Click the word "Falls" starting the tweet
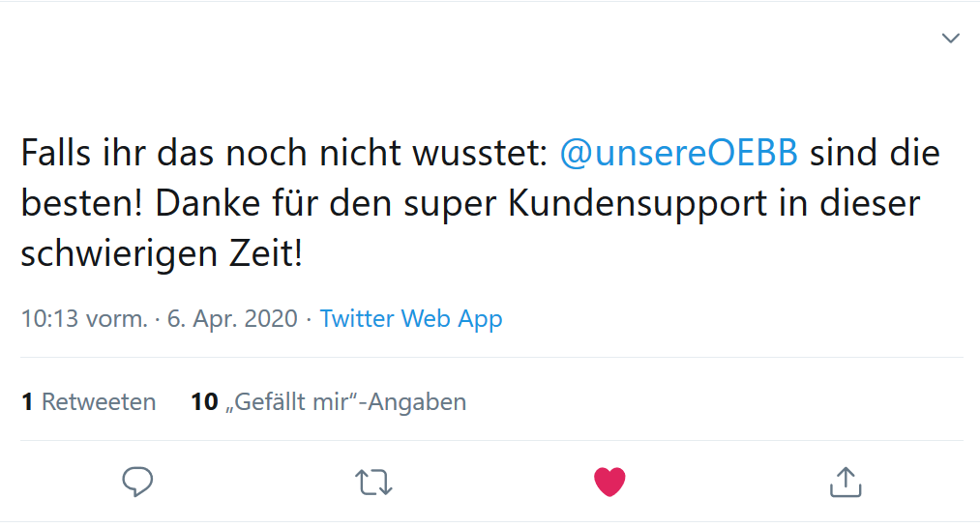980x528 pixels. pos(57,154)
